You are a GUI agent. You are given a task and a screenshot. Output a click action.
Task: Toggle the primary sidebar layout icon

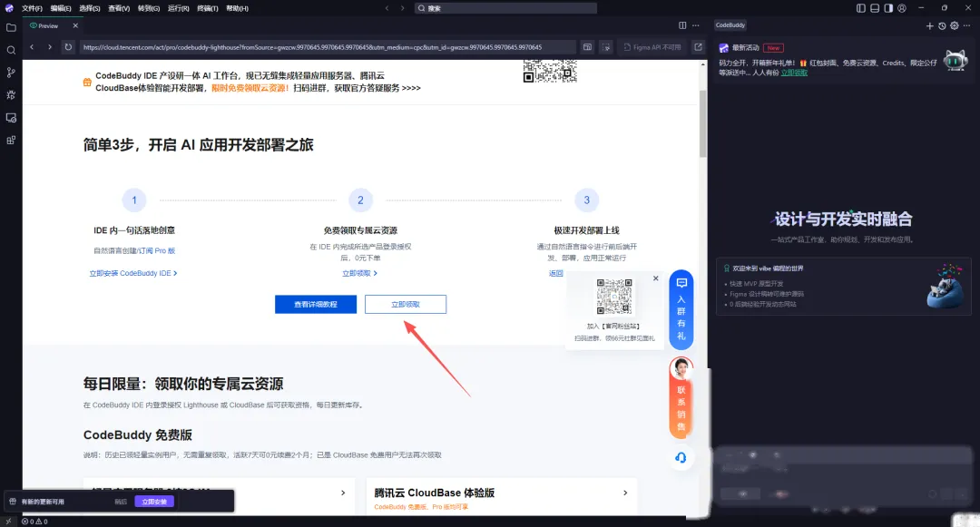tap(860, 8)
